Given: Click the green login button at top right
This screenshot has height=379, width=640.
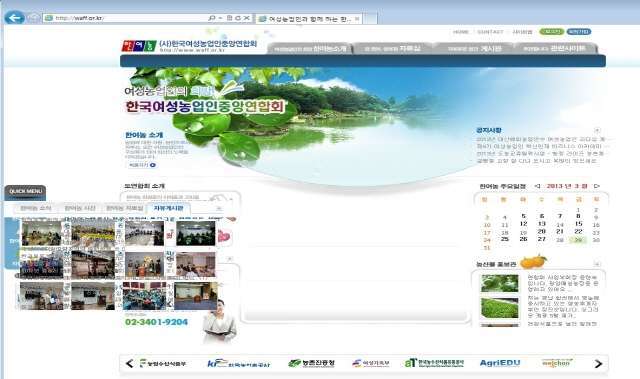Looking at the screenshot, I should tap(551, 32).
